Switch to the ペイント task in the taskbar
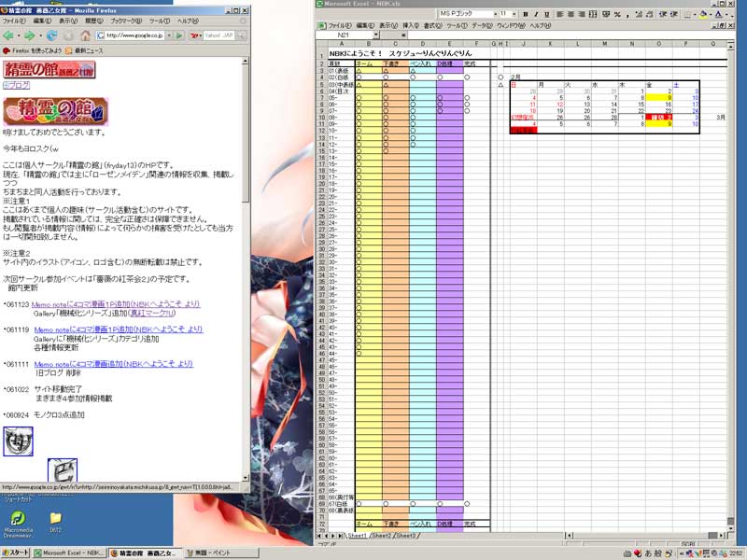The width and height of the screenshot is (747, 560). (221, 553)
